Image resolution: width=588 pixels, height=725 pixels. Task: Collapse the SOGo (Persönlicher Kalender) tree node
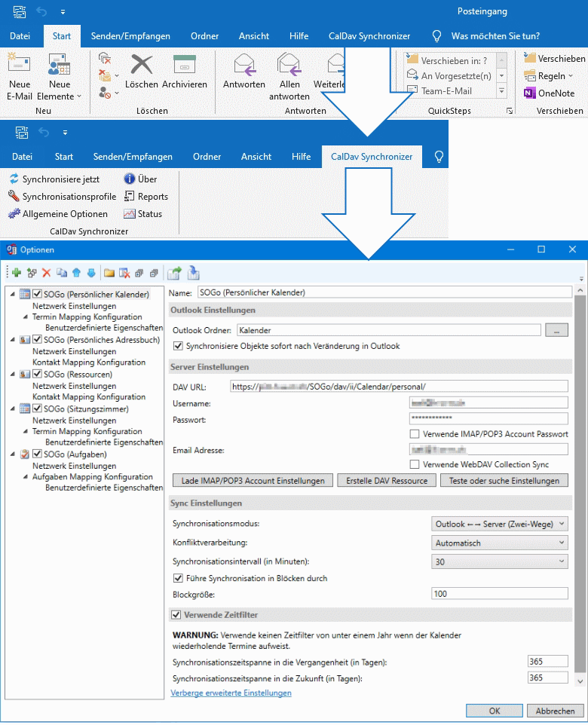coord(13,294)
